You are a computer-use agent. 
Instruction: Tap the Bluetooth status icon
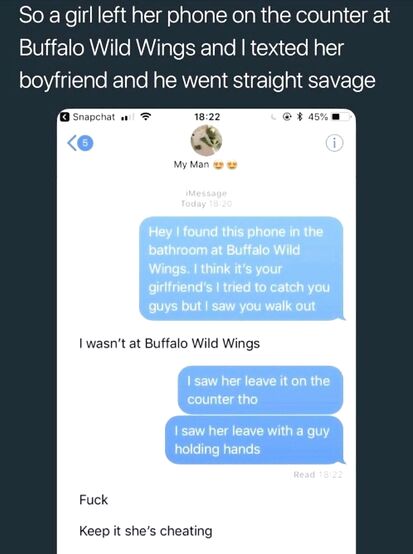[300, 117]
